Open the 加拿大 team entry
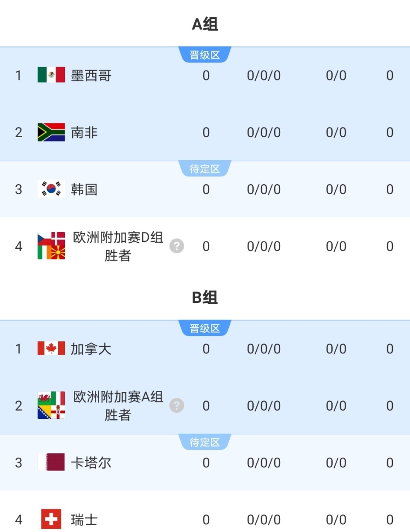The image size is (410, 532). click(91, 349)
